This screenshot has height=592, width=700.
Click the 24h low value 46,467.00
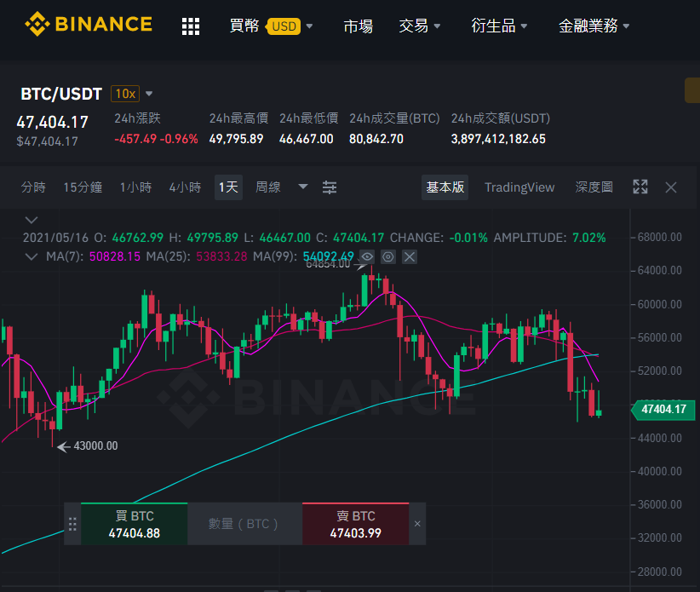click(307, 139)
